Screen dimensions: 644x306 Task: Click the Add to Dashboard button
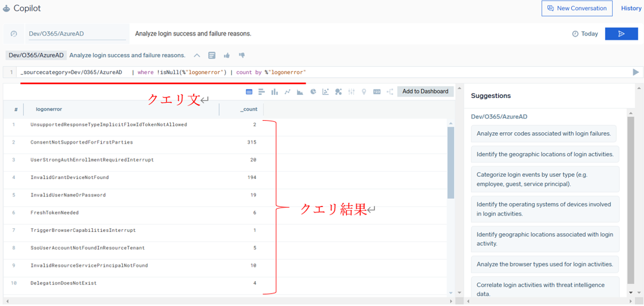tap(425, 91)
